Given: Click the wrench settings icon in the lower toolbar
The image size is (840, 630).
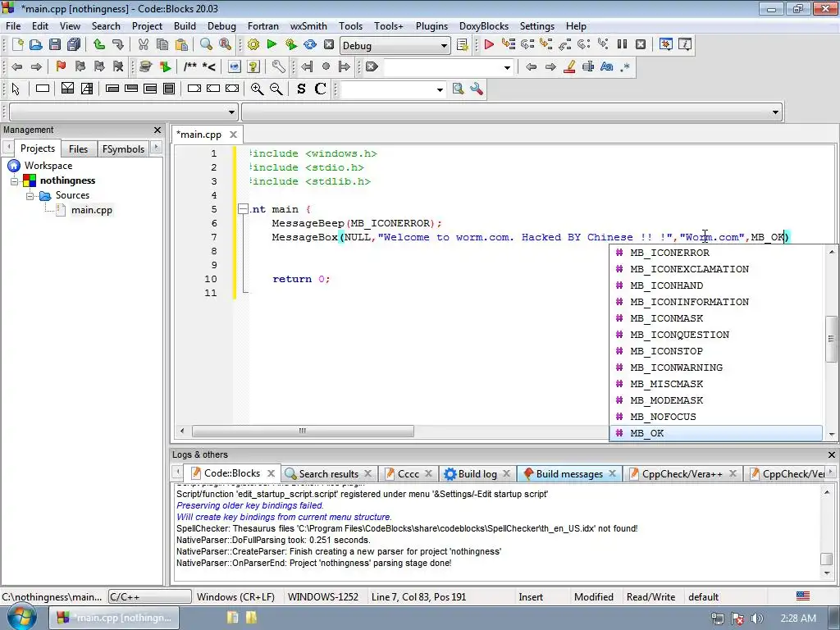Looking at the screenshot, I should tap(477, 89).
